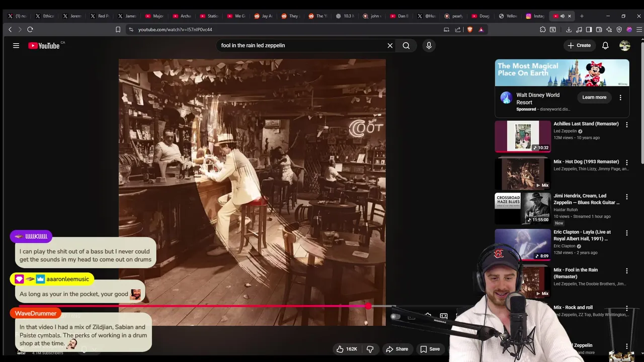Open menu for Jimi Hendrix Blues stream
The image size is (644, 362).
[626, 197]
